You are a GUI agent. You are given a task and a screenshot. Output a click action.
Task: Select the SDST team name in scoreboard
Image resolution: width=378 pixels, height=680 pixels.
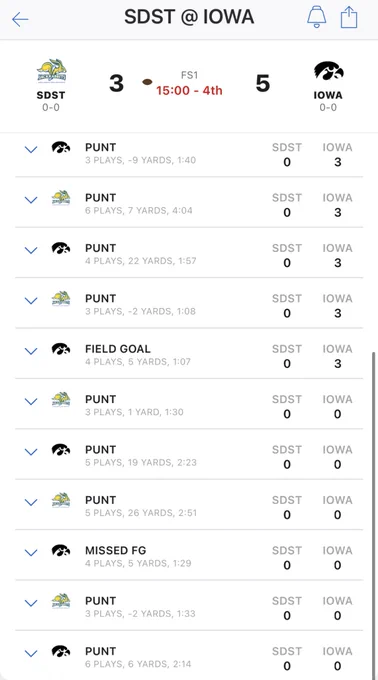(x=51, y=95)
